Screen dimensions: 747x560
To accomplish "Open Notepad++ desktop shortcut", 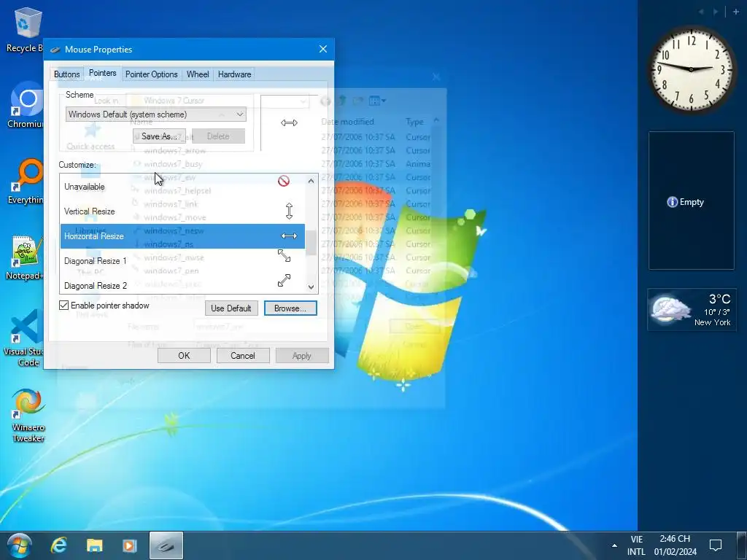I will click(x=25, y=257).
